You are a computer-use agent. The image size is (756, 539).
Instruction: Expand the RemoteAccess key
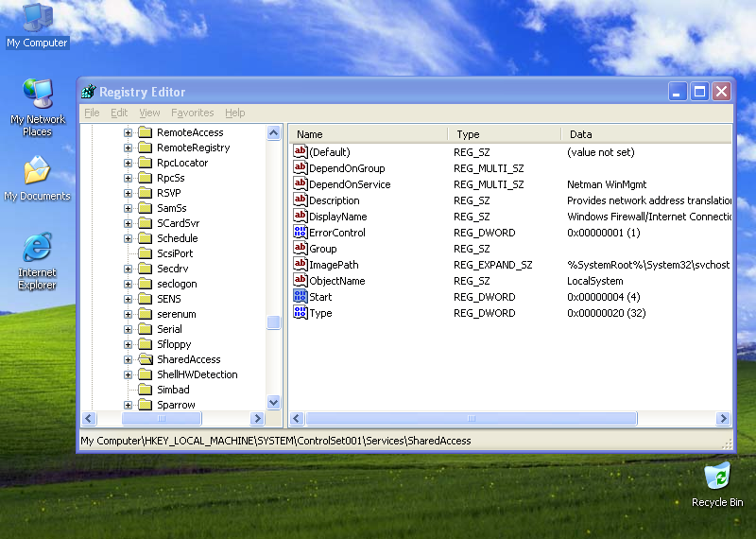click(x=128, y=132)
